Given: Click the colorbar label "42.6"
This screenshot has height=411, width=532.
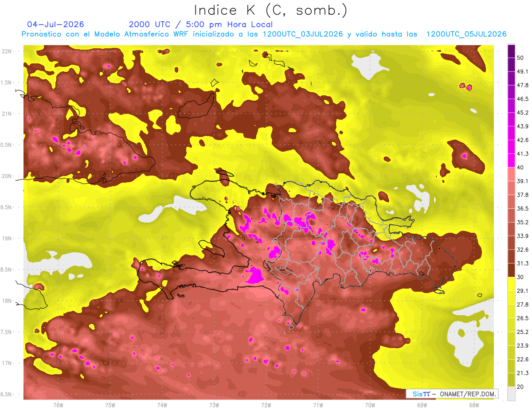Looking at the screenshot, I should click(523, 140).
